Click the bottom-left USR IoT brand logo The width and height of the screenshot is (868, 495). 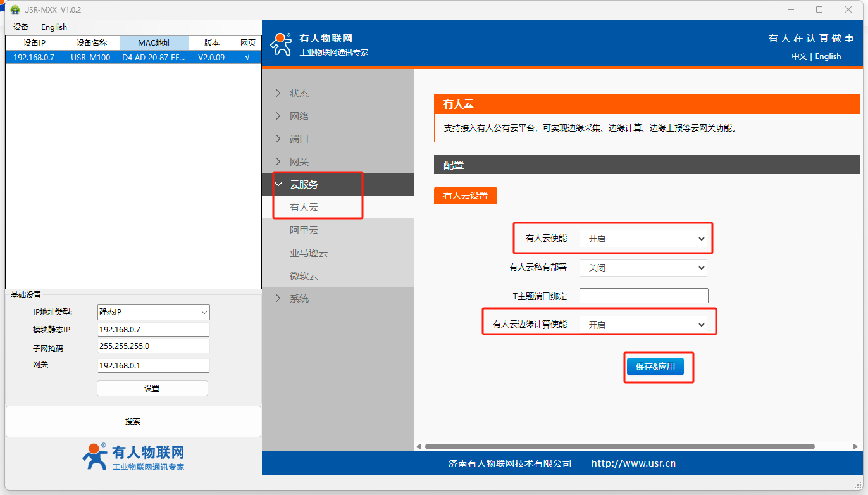point(133,457)
